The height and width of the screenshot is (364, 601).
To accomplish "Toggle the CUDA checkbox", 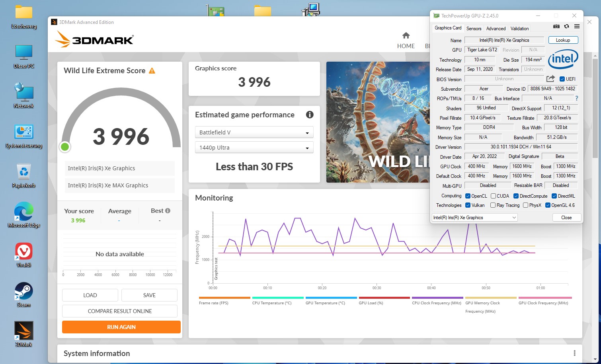I will pos(493,196).
